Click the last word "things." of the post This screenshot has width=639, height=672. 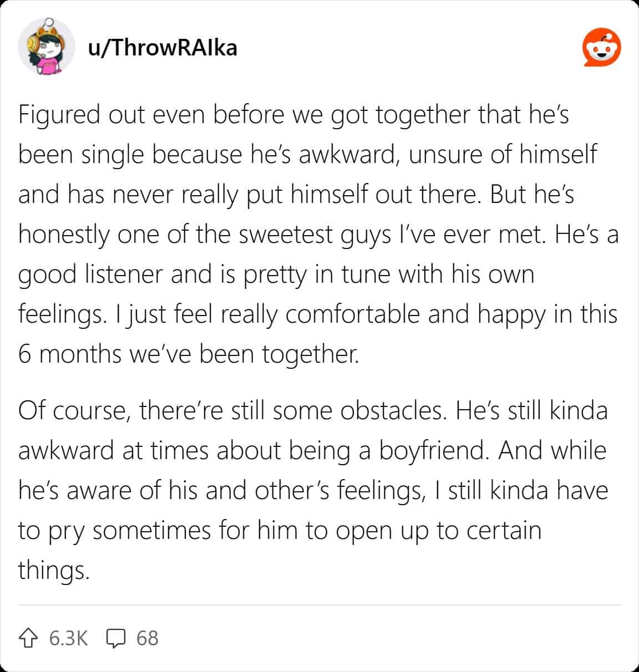click(54, 570)
